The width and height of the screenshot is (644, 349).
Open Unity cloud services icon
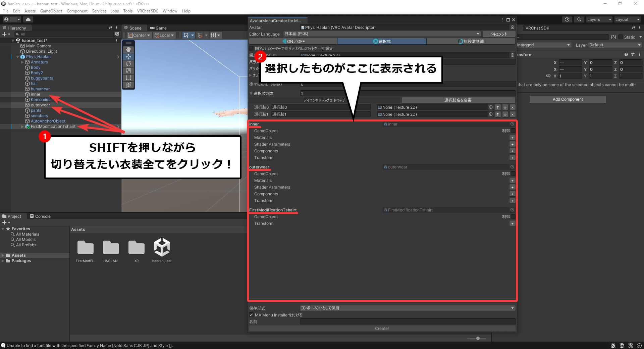click(x=28, y=19)
